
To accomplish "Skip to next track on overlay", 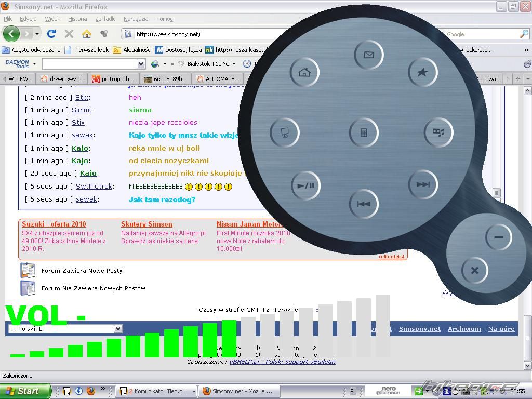I will pyautogui.click(x=423, y=184).
